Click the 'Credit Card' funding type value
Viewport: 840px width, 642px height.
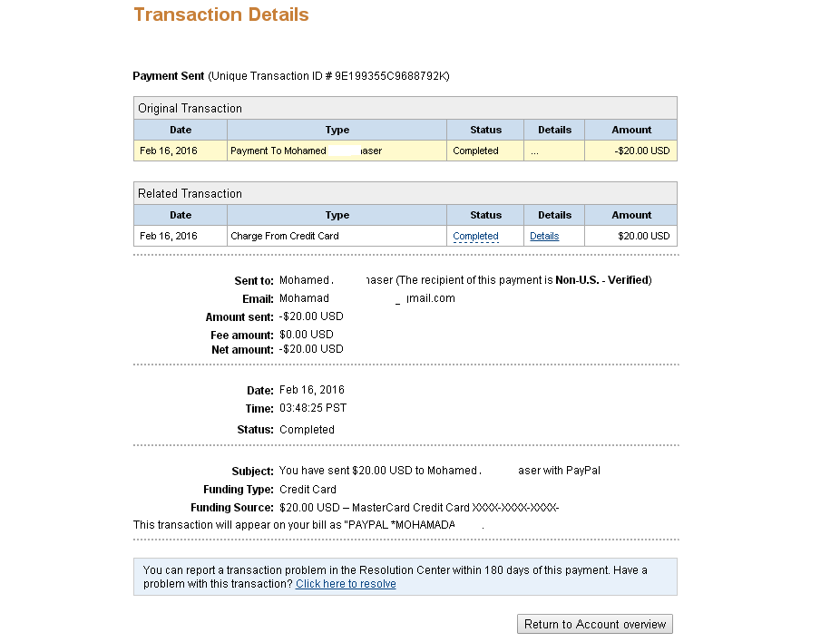tap(308, 490)
